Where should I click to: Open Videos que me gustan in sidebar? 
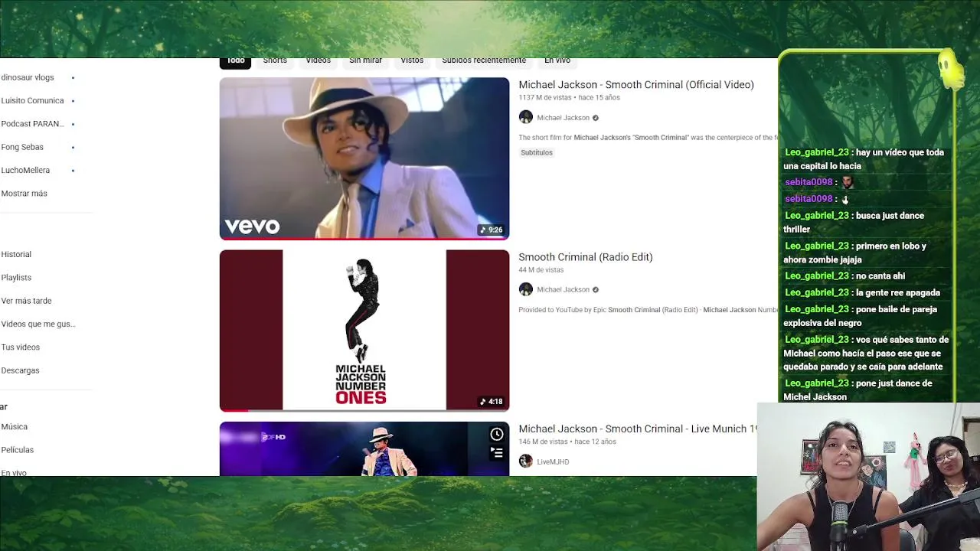coord(38,324)
